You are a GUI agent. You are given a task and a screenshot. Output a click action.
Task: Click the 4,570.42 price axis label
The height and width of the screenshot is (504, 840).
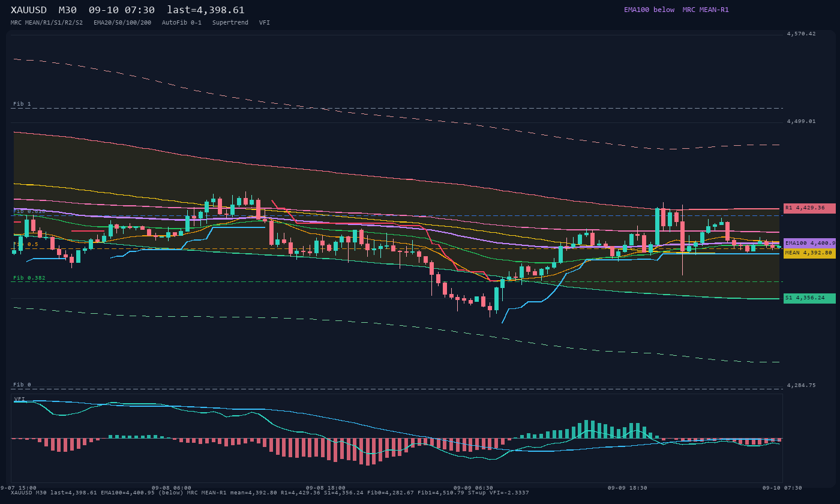tap(802, 34)
